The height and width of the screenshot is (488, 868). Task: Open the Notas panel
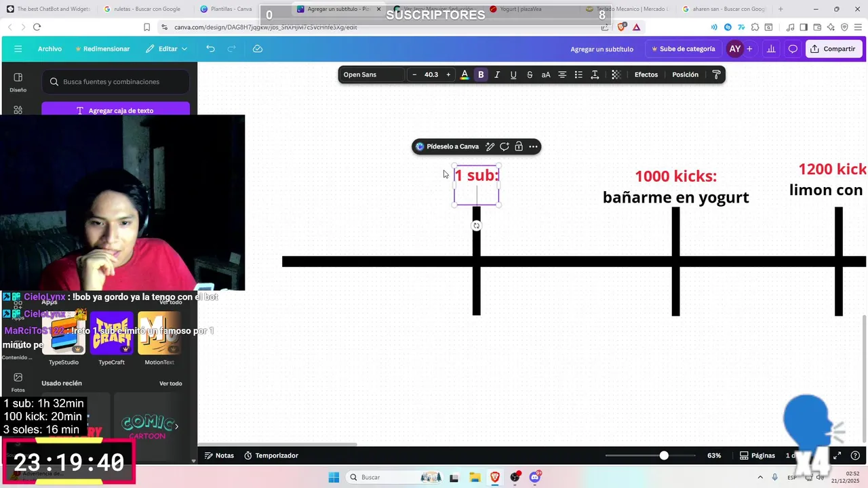pyautogui.click(x=219, y=455)
